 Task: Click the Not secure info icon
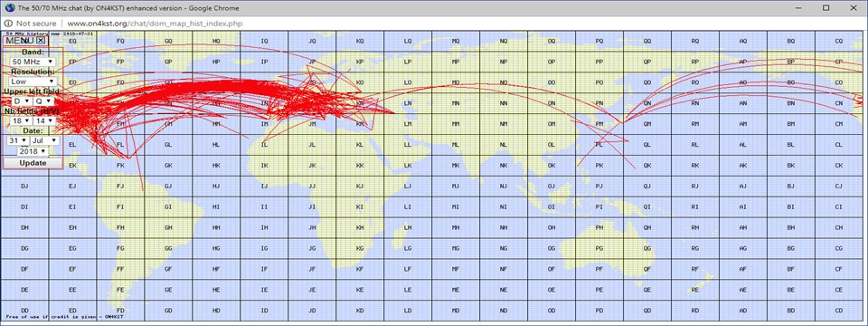coord(8,24)
